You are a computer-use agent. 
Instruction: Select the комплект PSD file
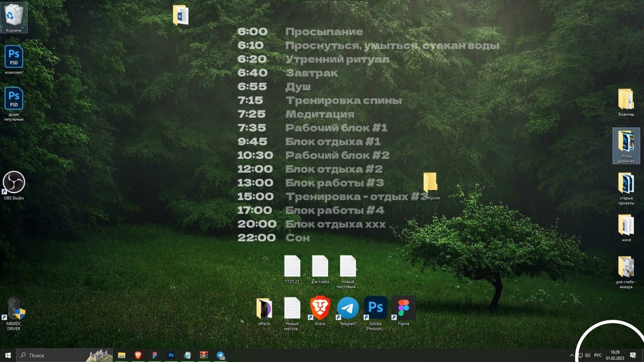click(x=13, y=60)
